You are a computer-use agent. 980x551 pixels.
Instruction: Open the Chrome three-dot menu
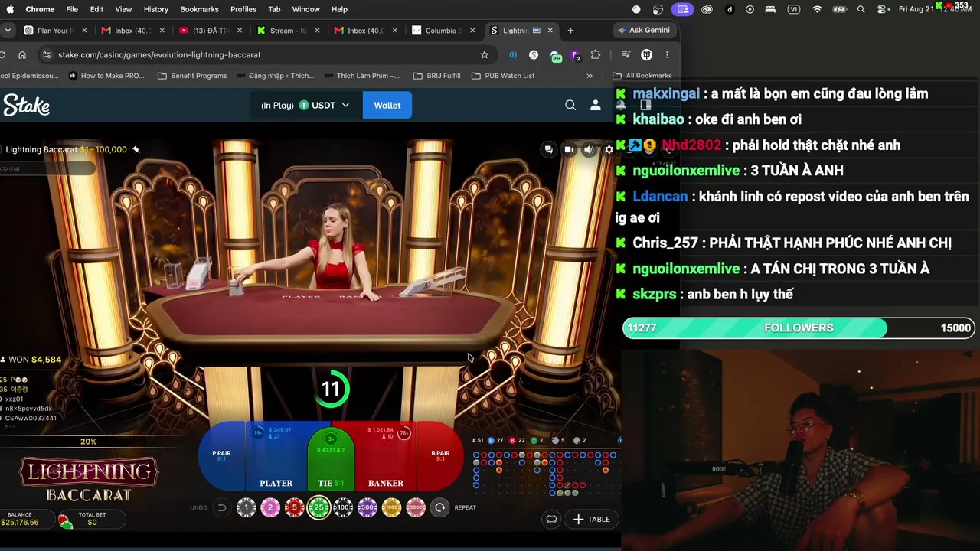tap(667, 55)
